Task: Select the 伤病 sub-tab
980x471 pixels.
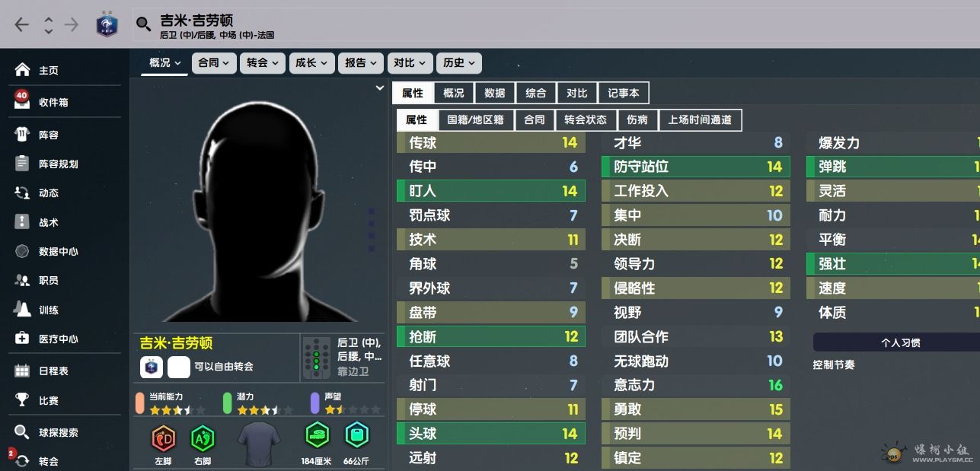Action: [637, 119]
